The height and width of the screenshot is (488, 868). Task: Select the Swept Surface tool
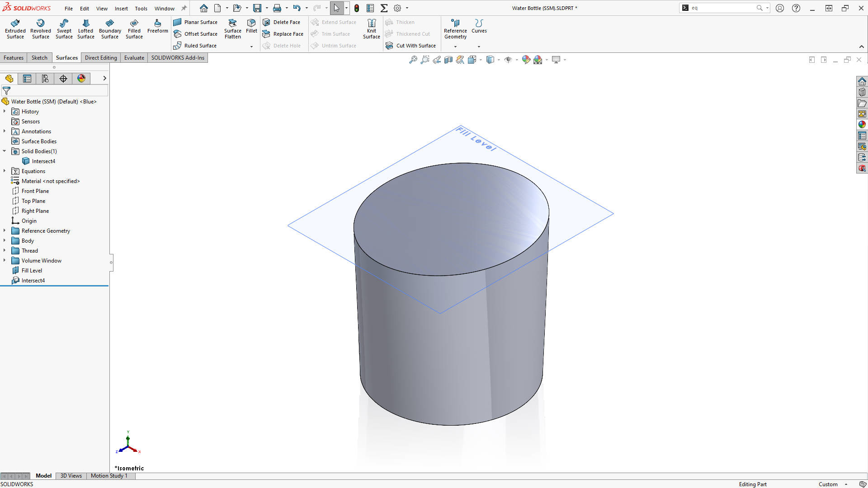tap(64, 28)
